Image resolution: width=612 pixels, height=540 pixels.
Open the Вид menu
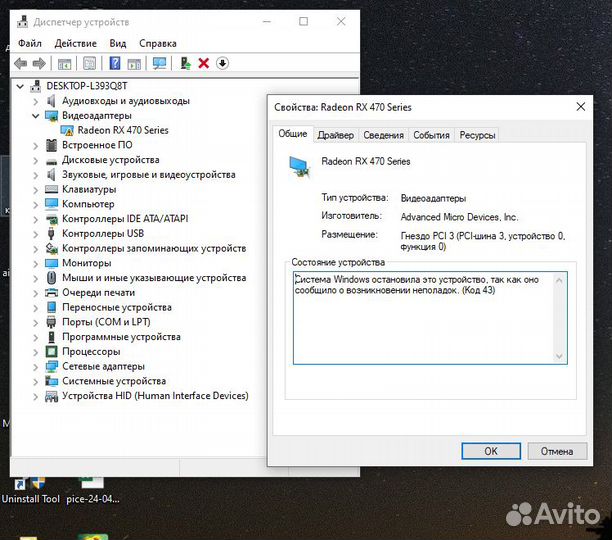(117, 43)
